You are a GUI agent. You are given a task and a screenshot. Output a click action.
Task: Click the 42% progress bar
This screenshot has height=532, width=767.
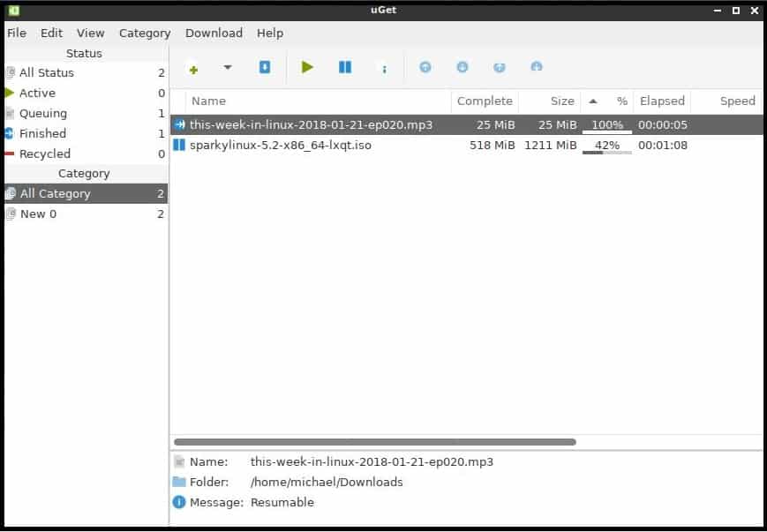[x=607, y=146]
